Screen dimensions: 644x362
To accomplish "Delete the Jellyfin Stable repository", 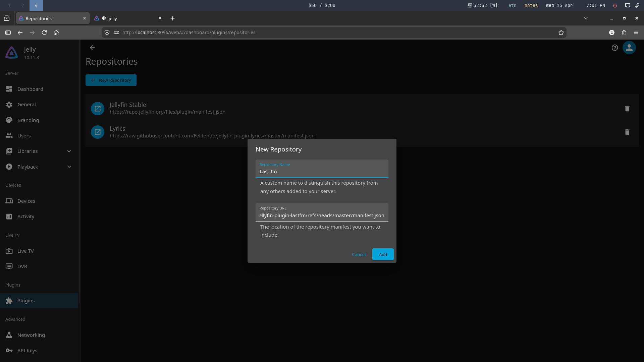I will [627, 108].
